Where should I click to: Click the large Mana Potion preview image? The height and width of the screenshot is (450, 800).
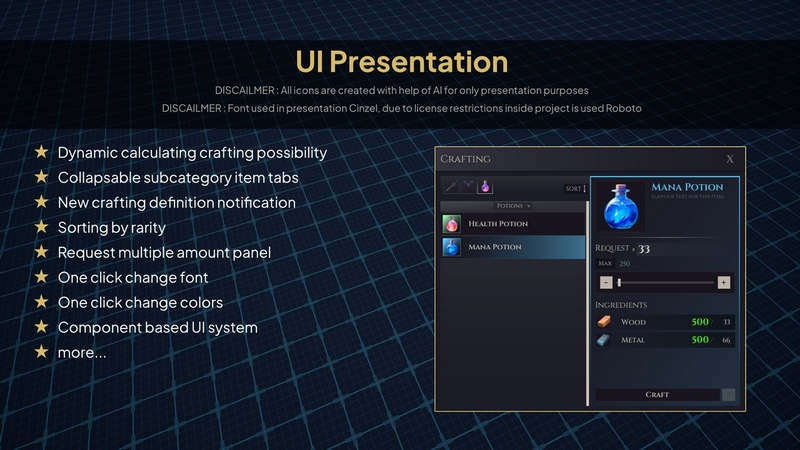(617, 205)
